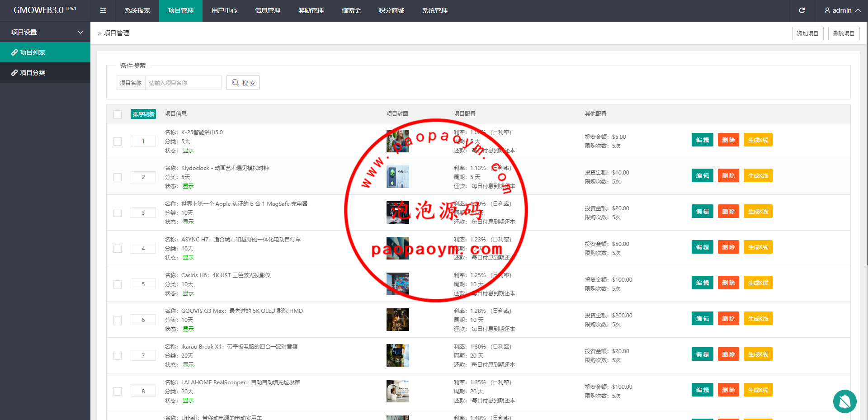Click sort order field showing 8
Image resolution: width=868 pixels, height=420 pixels.
pyautogui.click(x=143, y=391)
